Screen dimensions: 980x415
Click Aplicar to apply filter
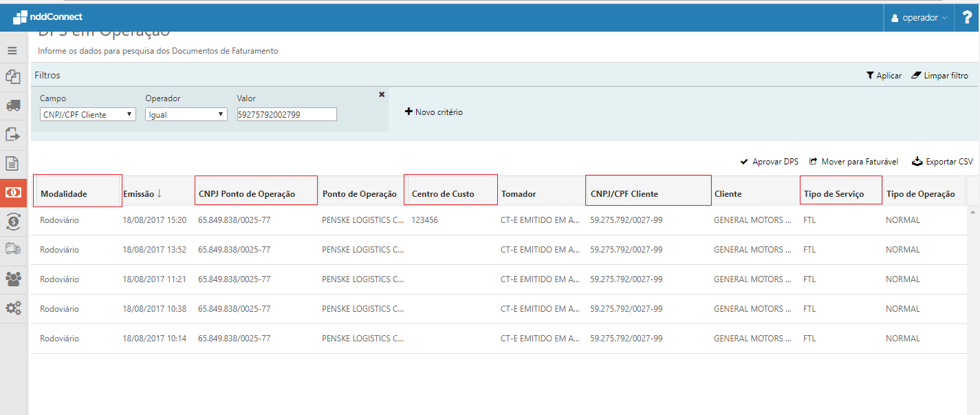coord(884,76)
